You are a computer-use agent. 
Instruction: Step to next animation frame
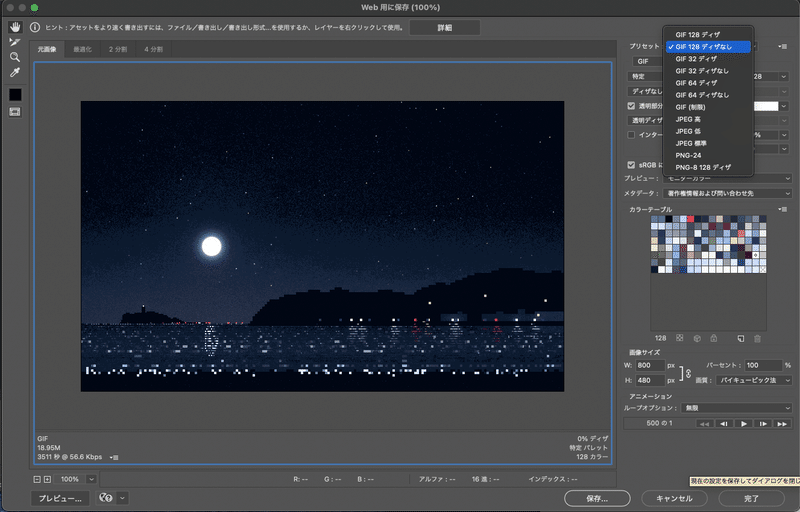pyautogui.click(x=763, y=424)
